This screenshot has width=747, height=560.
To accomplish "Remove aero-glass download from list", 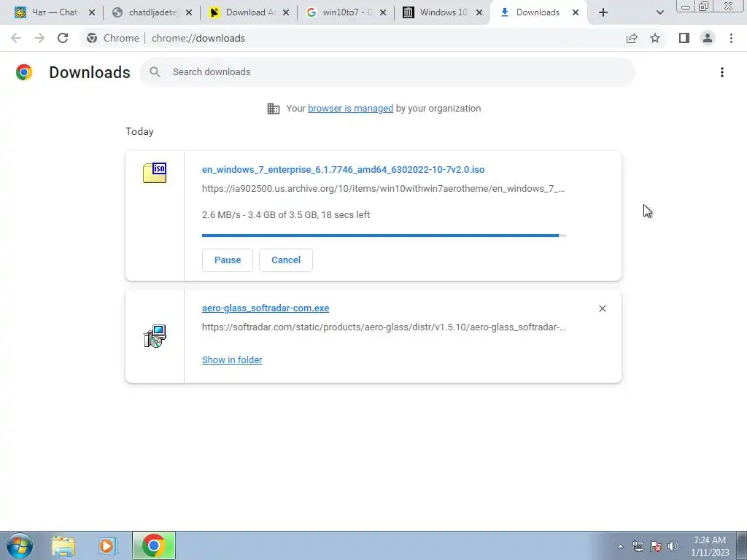I will (x=602, y=308).
